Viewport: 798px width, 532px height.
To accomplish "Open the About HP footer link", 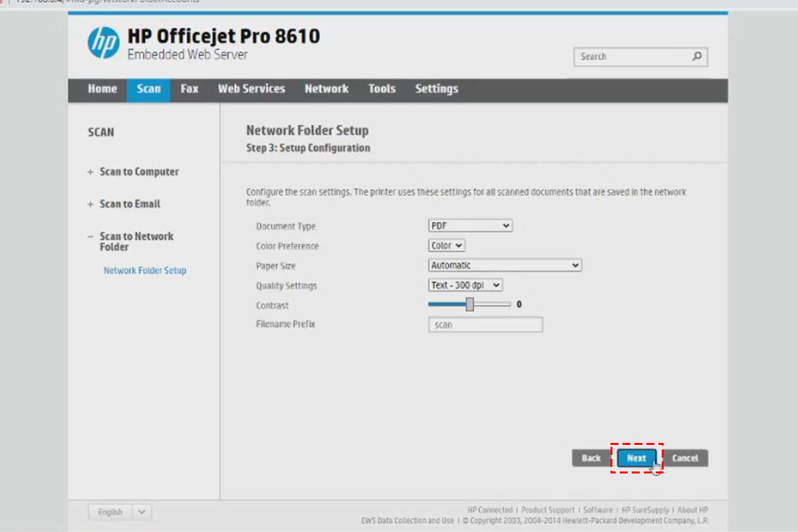I will click(x=693, y=510).
